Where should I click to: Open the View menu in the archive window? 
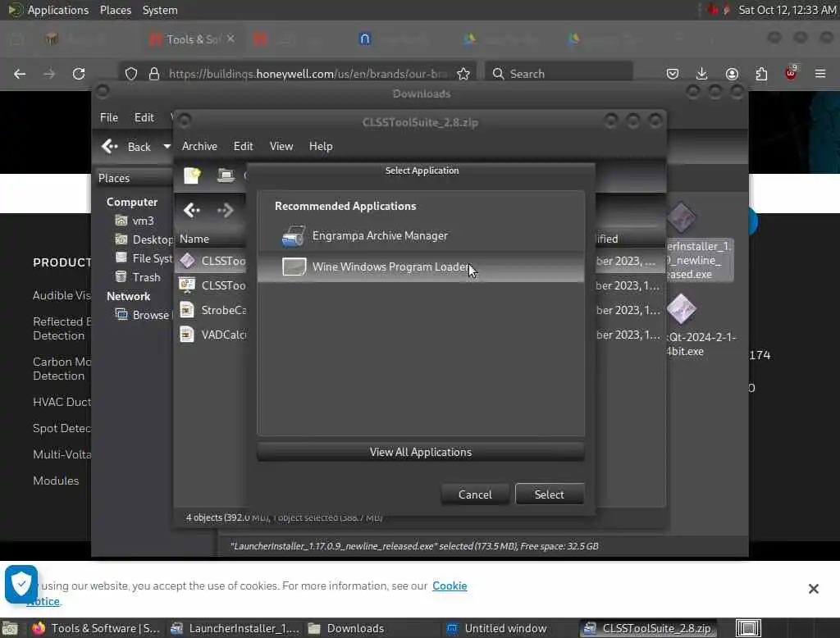pyautogui.click(x=281, y=146)
